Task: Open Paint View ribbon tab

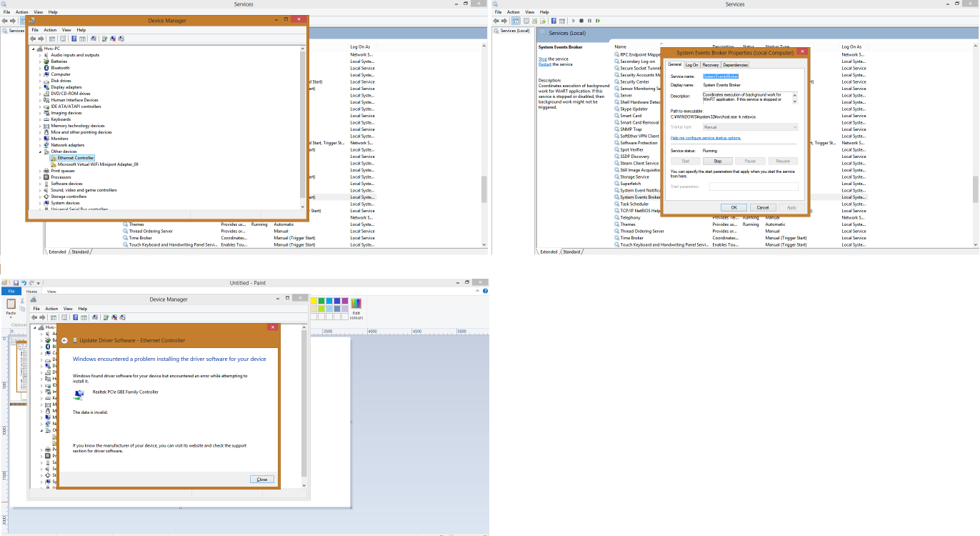Action: click(51, 292)
